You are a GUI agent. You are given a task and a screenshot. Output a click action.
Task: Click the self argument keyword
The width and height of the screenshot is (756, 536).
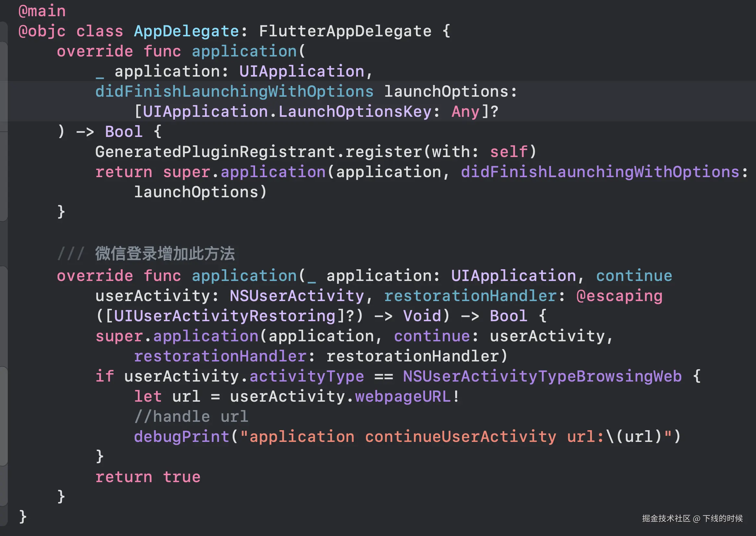508,152
